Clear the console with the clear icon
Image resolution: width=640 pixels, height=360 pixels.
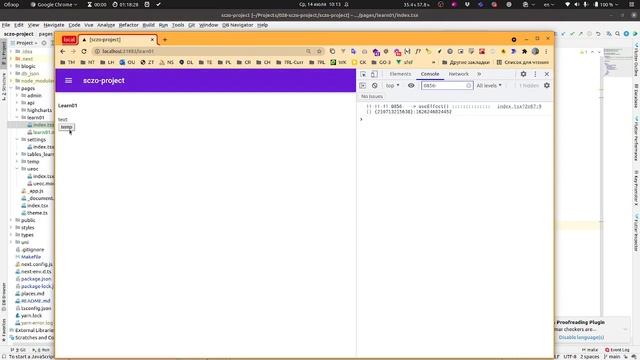[x=374, y=85]
